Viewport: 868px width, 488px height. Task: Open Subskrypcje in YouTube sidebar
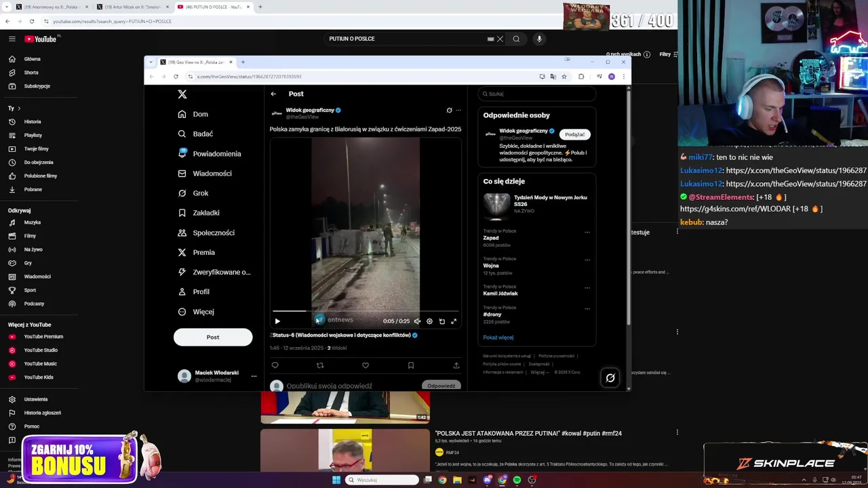pyautogui.click(x=28, y=86)
